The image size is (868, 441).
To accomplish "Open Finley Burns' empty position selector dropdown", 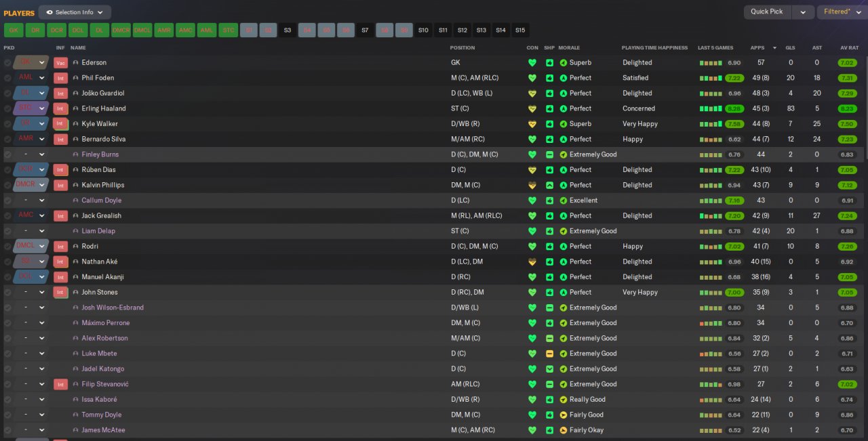I will pos(42,154).
